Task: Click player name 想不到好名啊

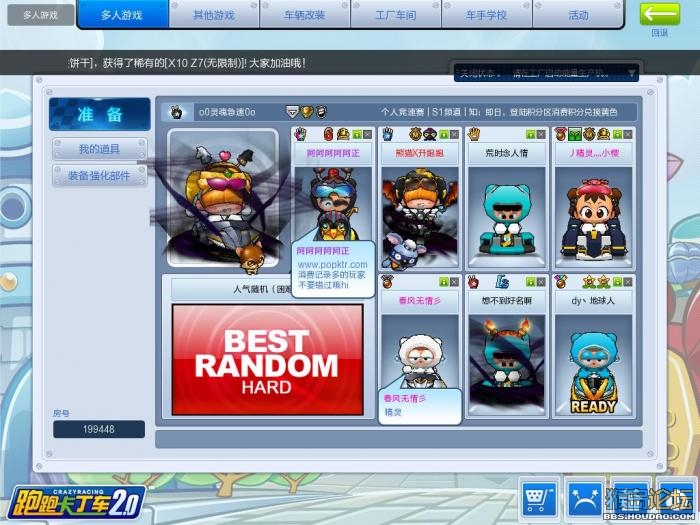Action: tap(507, 300)
